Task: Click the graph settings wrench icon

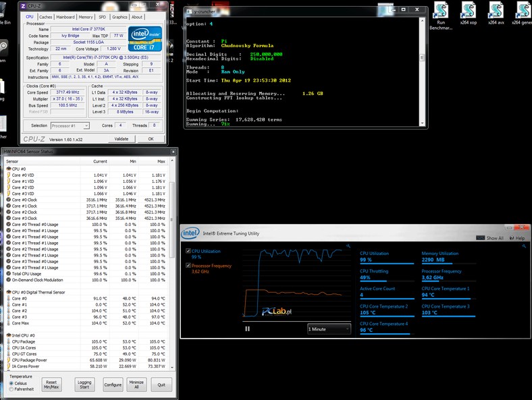Action: click(x=347, y=246)
